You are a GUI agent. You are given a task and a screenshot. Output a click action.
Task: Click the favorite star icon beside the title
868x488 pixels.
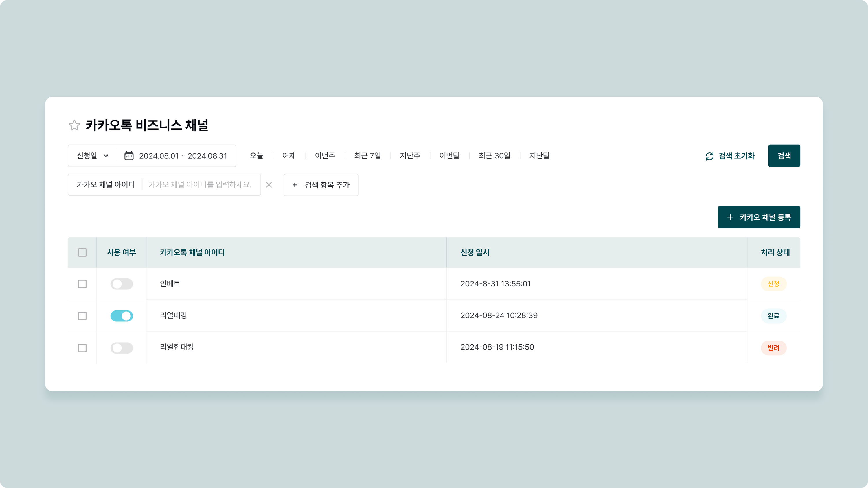(74, 125)
